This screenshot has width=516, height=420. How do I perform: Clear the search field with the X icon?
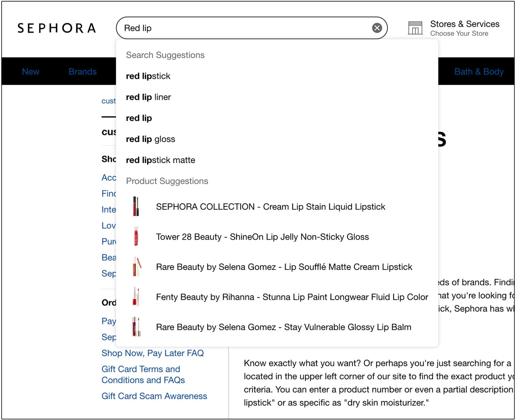point(377,28)
